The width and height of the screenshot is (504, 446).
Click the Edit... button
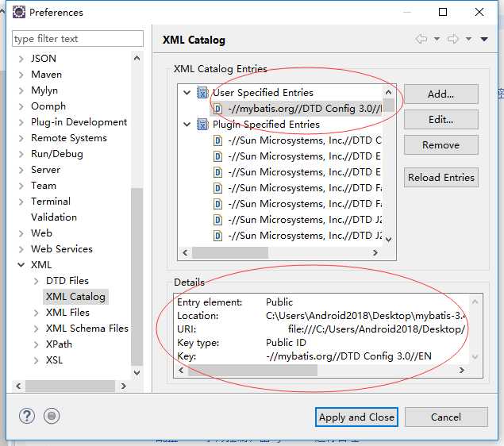[441, 120]
